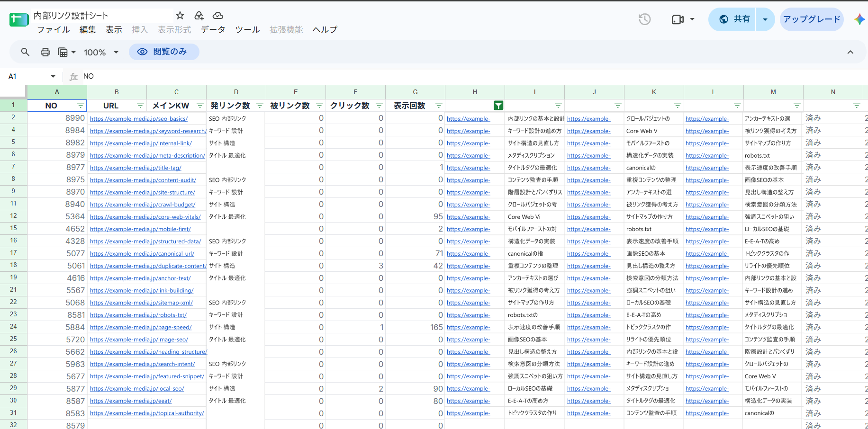Image resolution: width=868 pixels, height=429 pixels.
Task: Open the ツール menu
Action: tap(247, 30)
